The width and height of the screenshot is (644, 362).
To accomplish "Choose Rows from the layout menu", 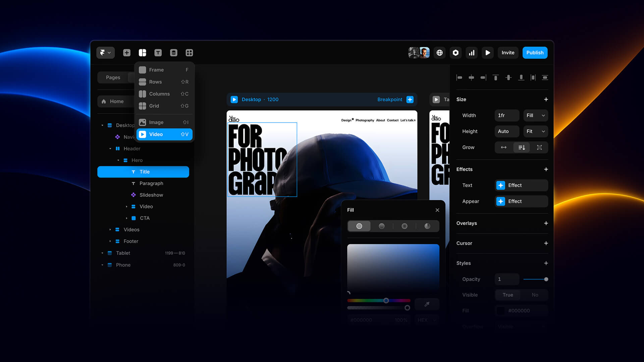I will coord(164,82).
